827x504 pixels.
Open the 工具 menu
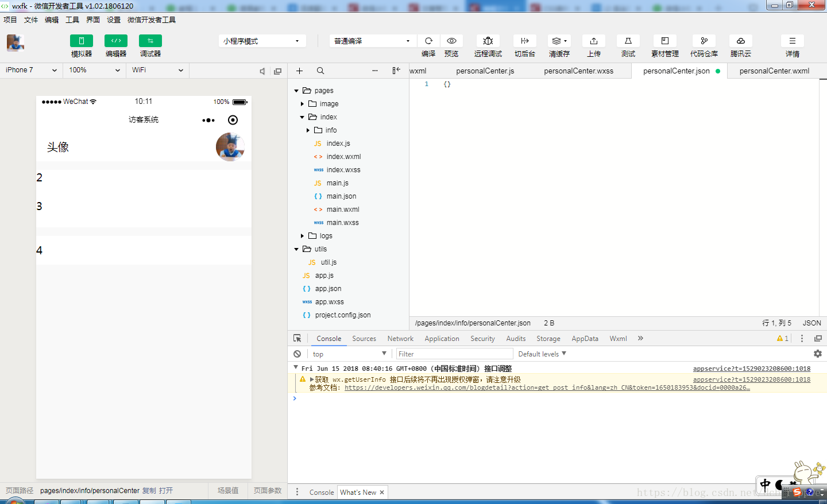click(72, 20)
